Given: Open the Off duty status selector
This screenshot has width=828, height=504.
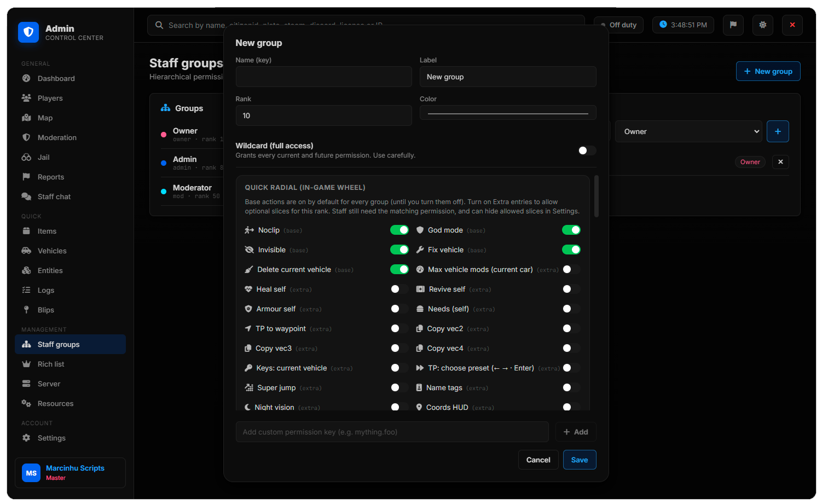Looking at the screenshot, I should (618, 25).
